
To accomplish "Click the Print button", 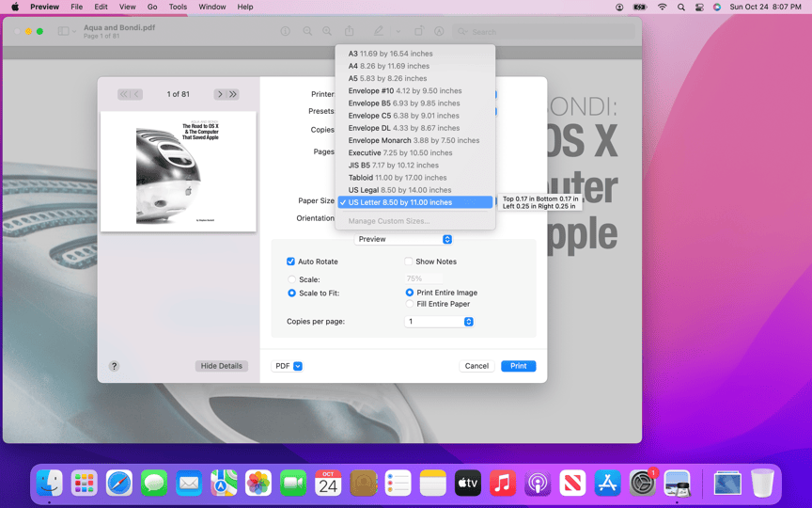I will click(x=519, y=366).
